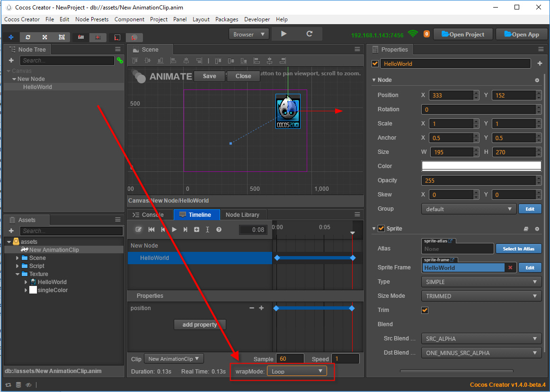The width and height of the screenshot is (550, 392).
Task: Switch to the Node Library tab
Action: click(242, 215)
